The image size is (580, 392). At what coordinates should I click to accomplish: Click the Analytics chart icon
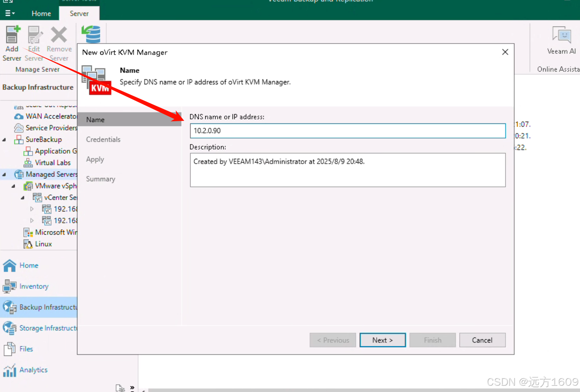pyautogui.click(x=10, y=370)
